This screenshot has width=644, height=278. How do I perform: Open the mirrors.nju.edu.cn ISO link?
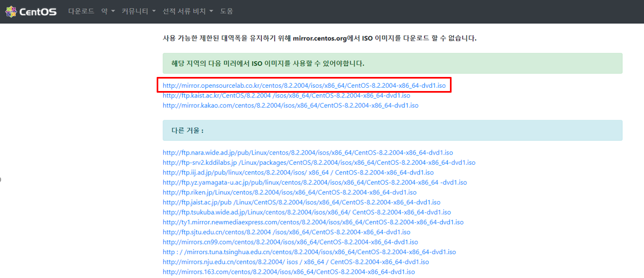click(x=296, y=262)
